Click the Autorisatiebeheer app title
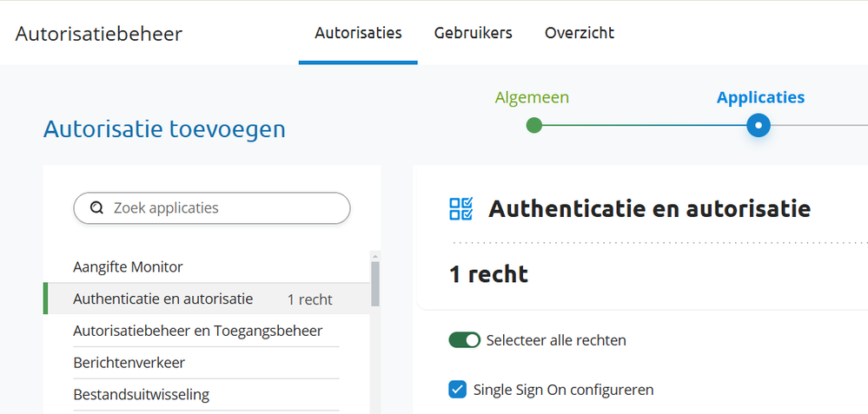Image resolution: width=868 pixels, height=414 pixels. [x=99, y=34]
